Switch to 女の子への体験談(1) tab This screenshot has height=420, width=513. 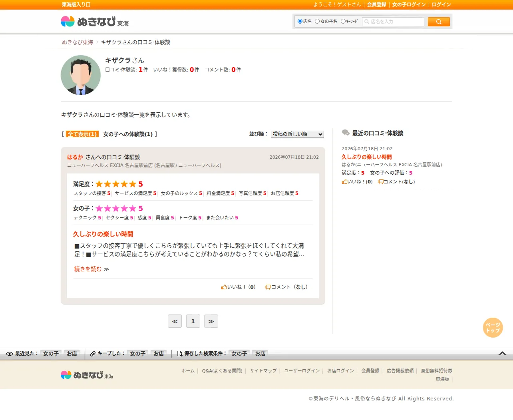point(128,134)
